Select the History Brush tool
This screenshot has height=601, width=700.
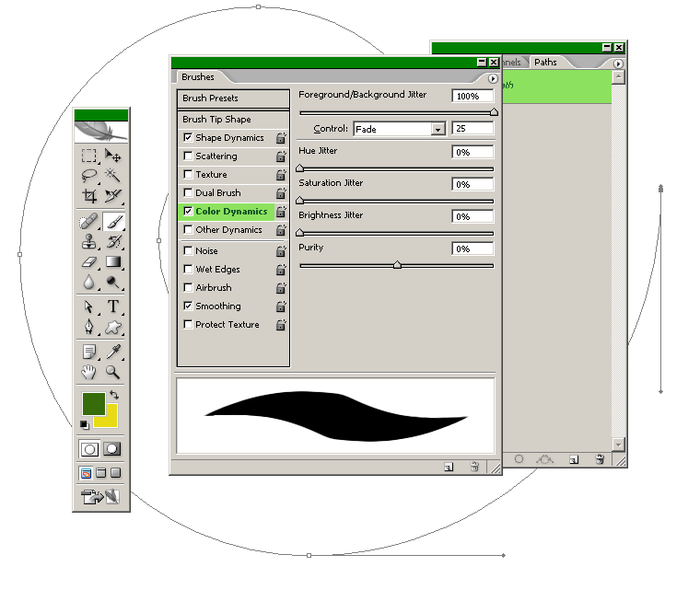point(113,241)
